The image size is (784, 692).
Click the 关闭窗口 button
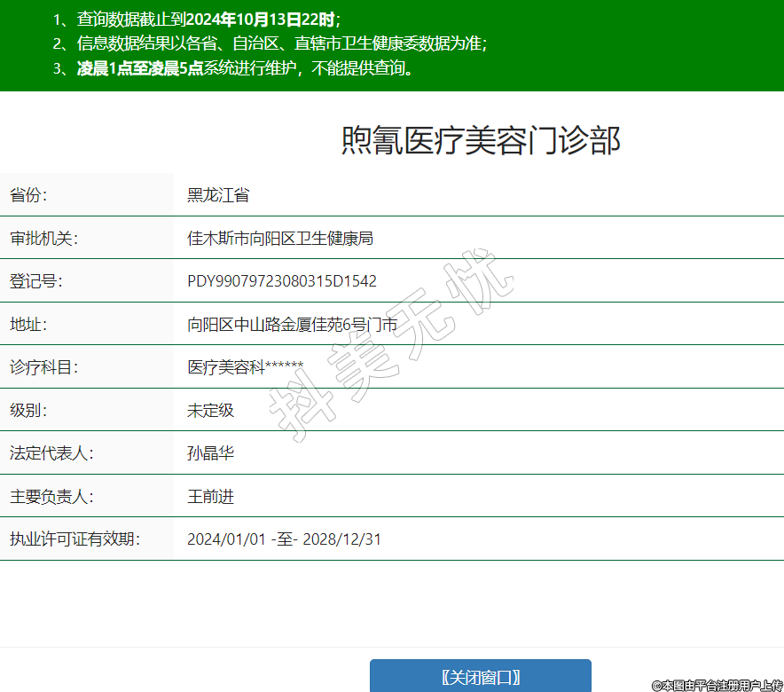tap(480, 676)
